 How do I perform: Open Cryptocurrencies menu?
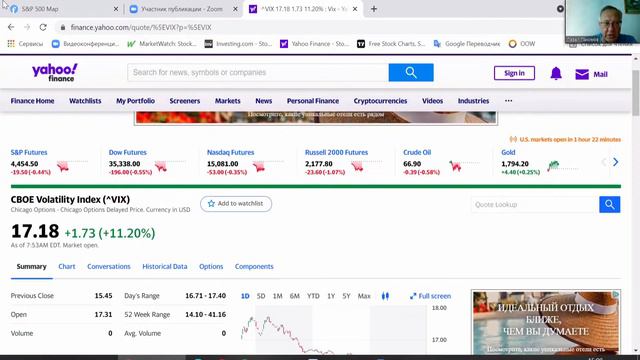(380, 101)
